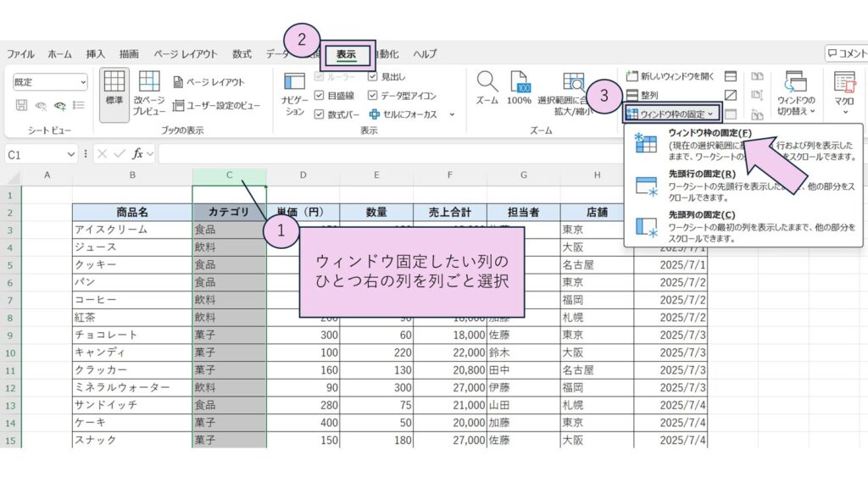Switch to the ホーム tab
868x488 pixels.
click(59, 54)
